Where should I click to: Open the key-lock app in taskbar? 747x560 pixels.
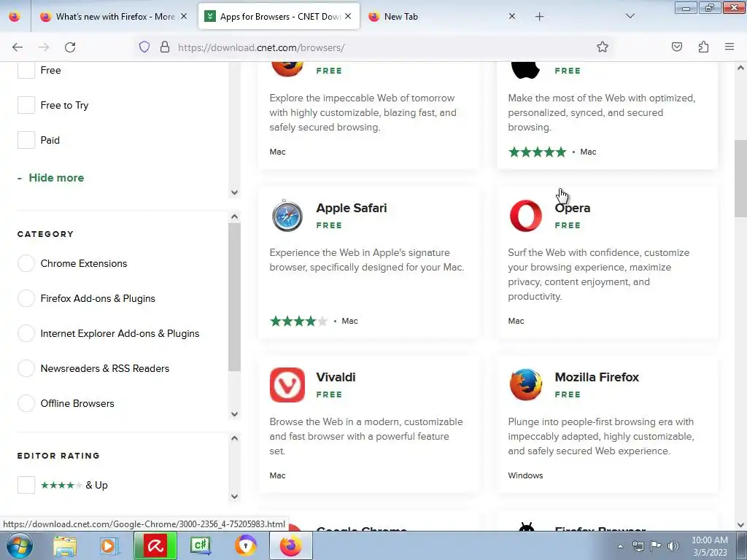(x=246, y=545)
